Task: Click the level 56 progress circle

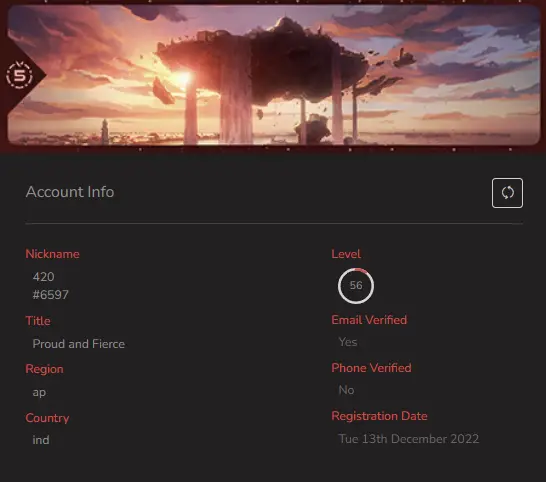Action: tap(356, 286)
